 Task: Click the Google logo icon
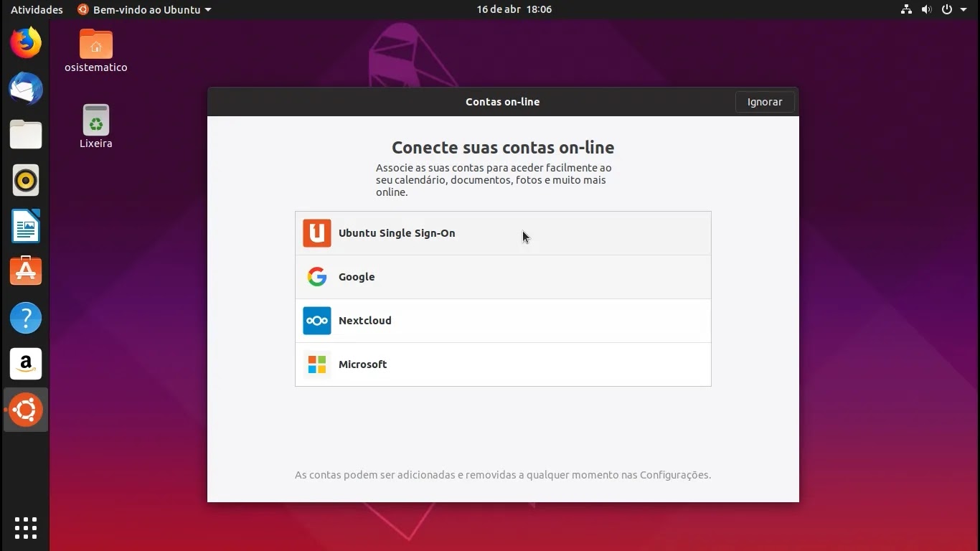pos(317,277)
